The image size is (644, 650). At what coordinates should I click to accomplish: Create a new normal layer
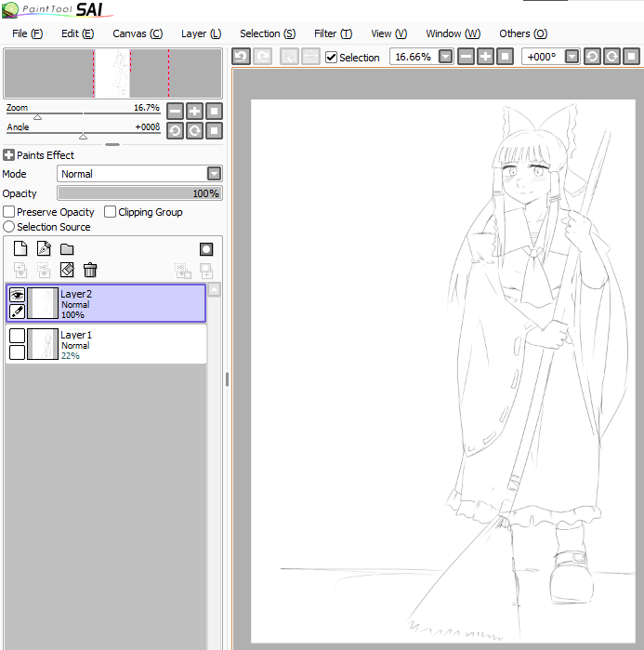[x=20, y=248]
